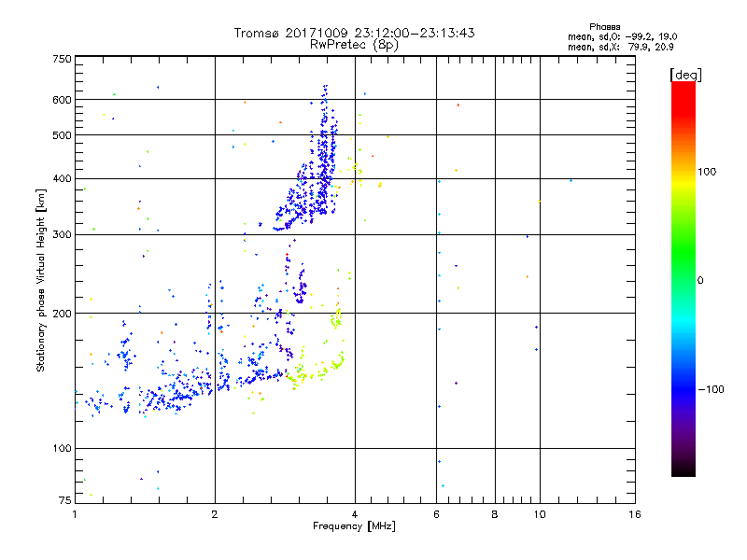Click the 'RwPretec (8p)' subtitle
Screen dimensions: 747x560
354,45
